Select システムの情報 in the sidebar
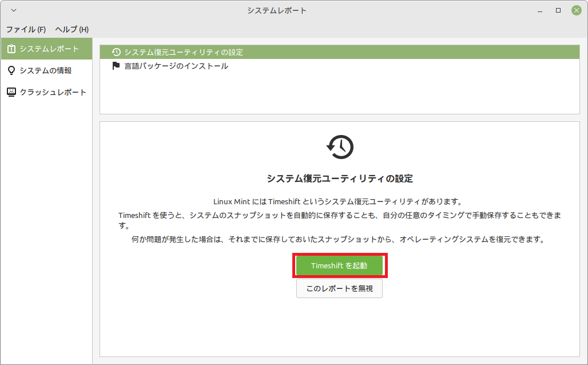The height and width of the screenshot is (365, 588). point(46,70)
